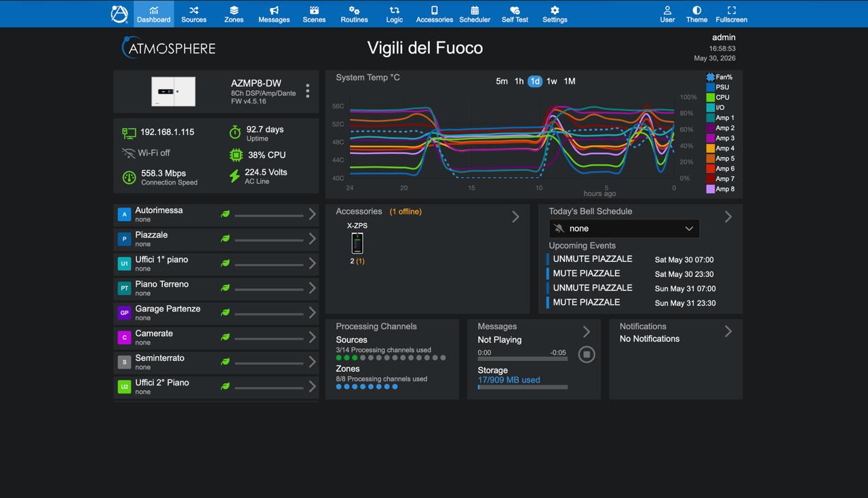Switch the Theme light/dark toggle
This screenshot has height=498, width=868.
[x=696, y=14]
